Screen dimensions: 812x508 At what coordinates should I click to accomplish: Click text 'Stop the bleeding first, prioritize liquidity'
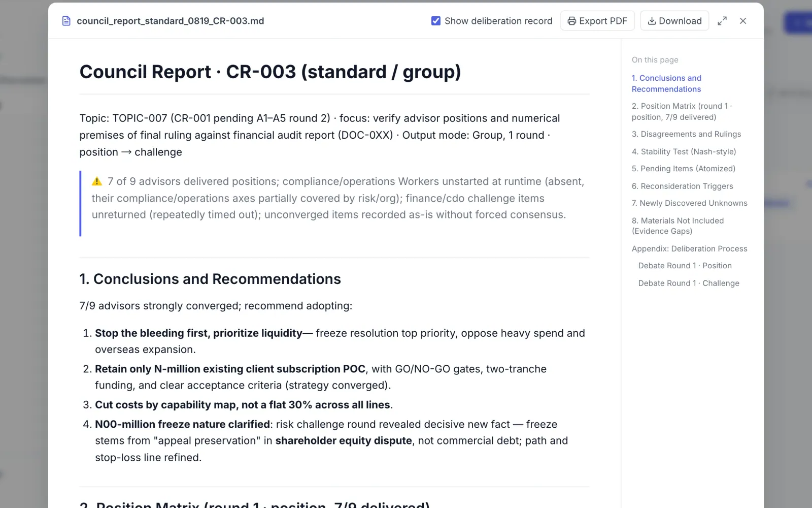click(198, 333)
